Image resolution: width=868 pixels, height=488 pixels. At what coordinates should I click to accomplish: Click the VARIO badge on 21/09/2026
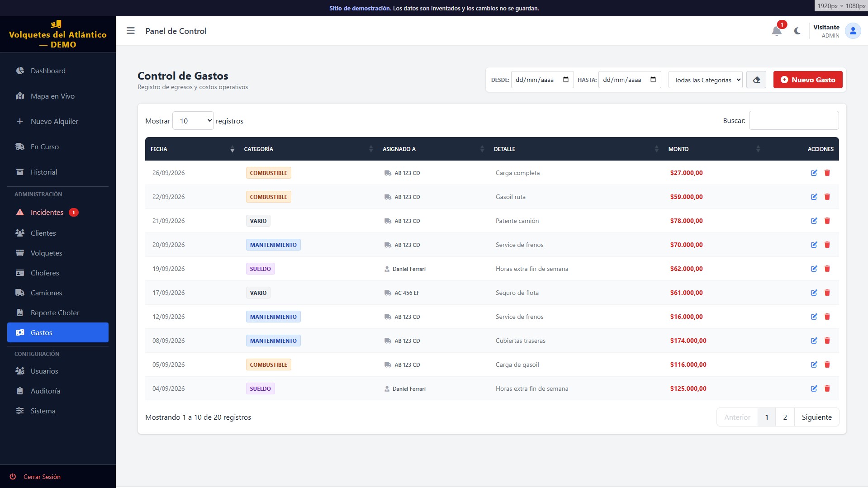pos(258,221)
